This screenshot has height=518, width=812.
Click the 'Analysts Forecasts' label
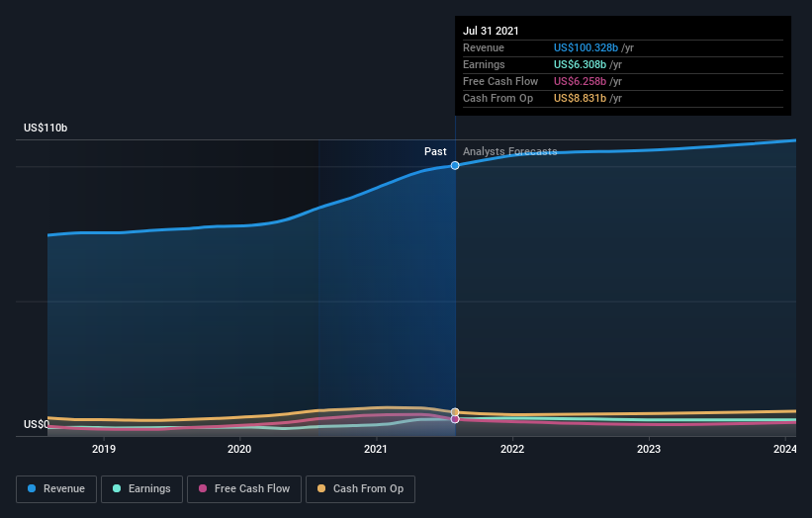[510, 151]
